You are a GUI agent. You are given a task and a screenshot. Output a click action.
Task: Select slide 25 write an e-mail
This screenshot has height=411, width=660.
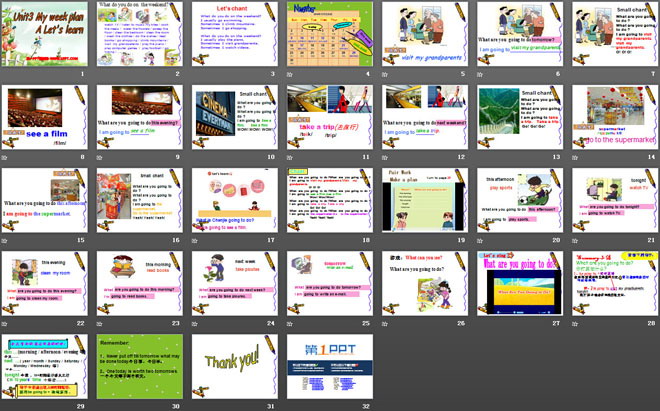pos(330,283)
